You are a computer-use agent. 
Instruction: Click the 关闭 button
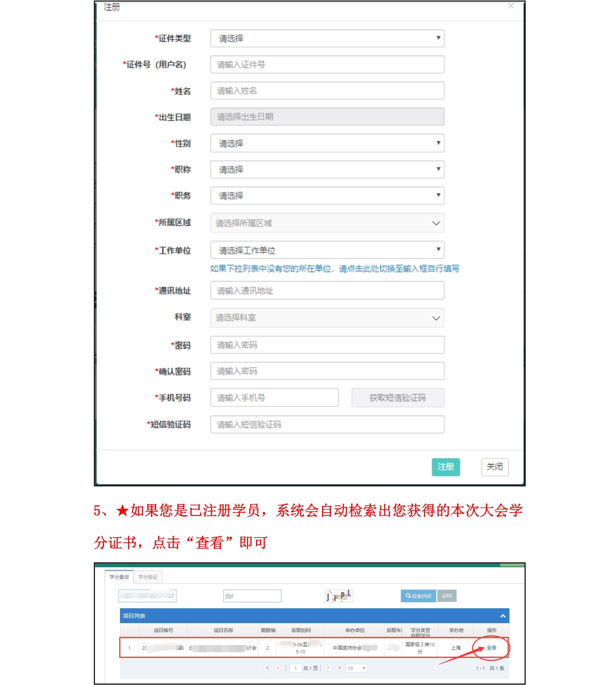[495, 467]
